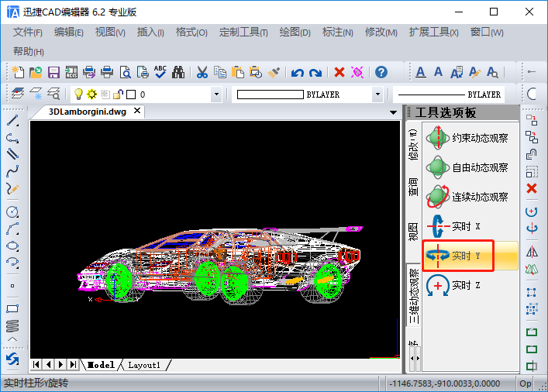Save the drawing with the floppy icon
The image size is (548, 392).
click(53, 72)
